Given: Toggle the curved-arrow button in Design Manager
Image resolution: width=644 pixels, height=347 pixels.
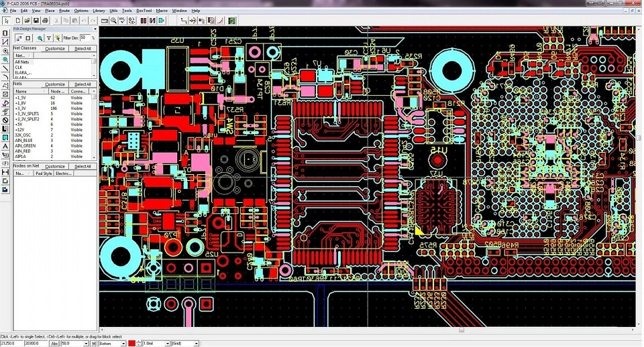Looking at the screenshot, I should tap(19, 38).
